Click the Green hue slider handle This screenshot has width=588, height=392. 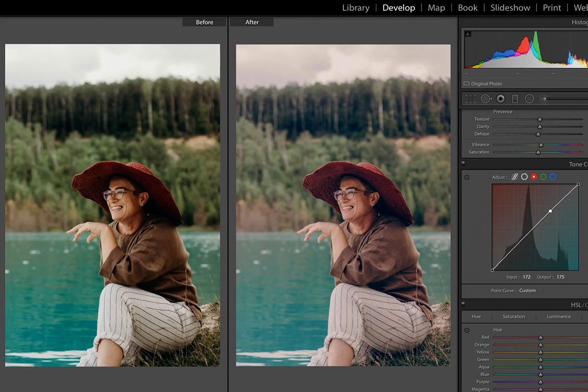pyautogui.click(x=540, y=360)
